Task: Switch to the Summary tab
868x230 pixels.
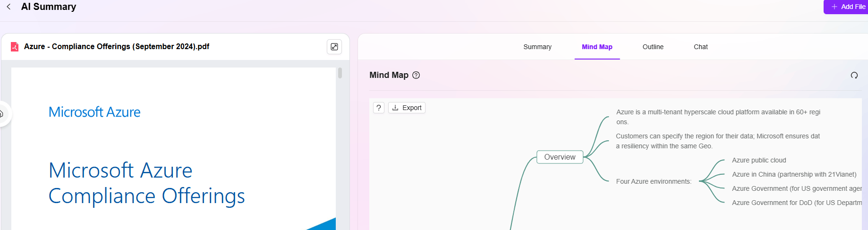Action: click(537, 47)
